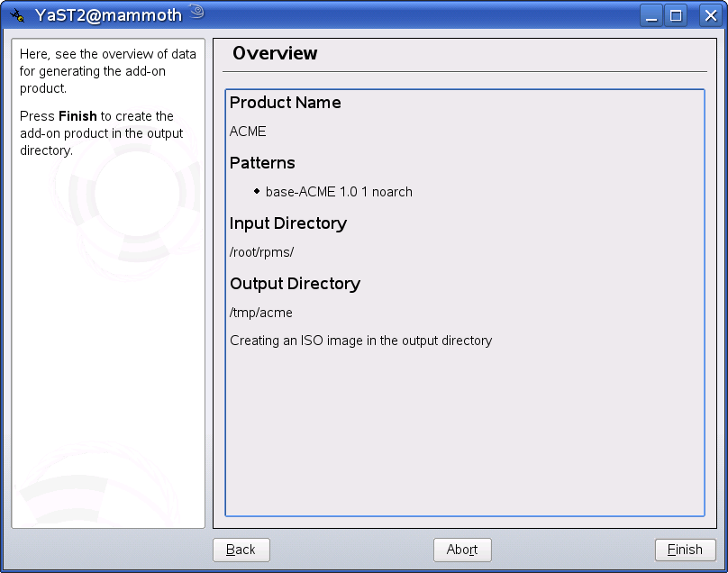Maximize the YaST2 window

[x=676, y=15]
